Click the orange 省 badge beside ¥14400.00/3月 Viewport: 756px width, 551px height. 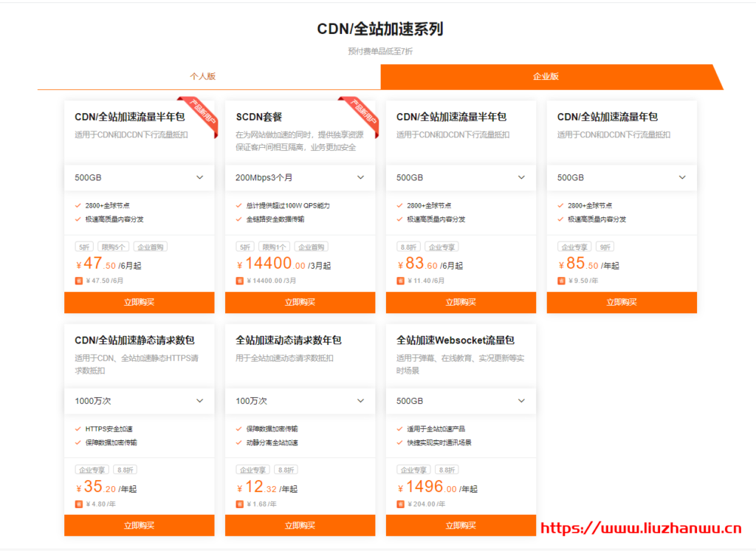pos(240,280)
